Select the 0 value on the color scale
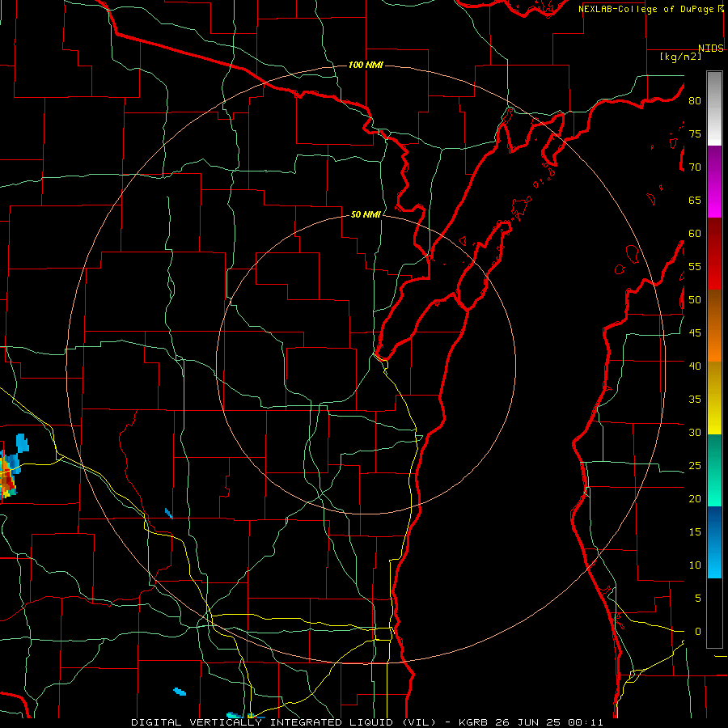The height and width of the screenshot is (728, 728). tap(698, 632)
